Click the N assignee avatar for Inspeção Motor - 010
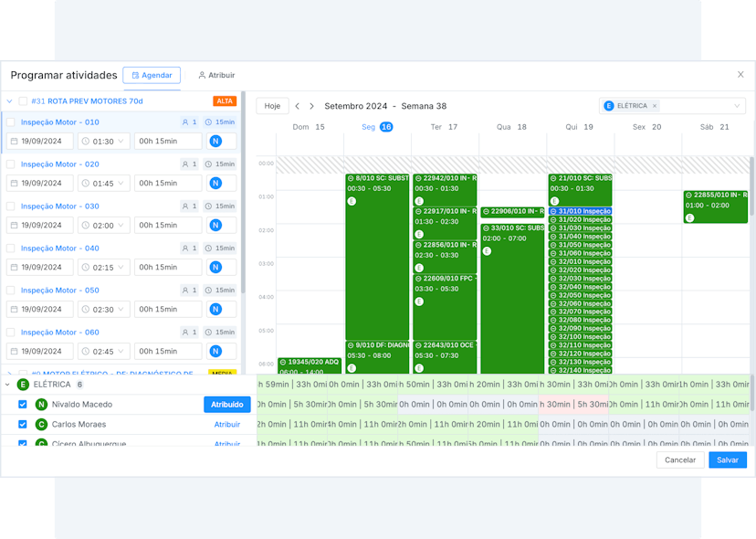The height and width of the screenshot is (539, 756). tap(215, 141)
